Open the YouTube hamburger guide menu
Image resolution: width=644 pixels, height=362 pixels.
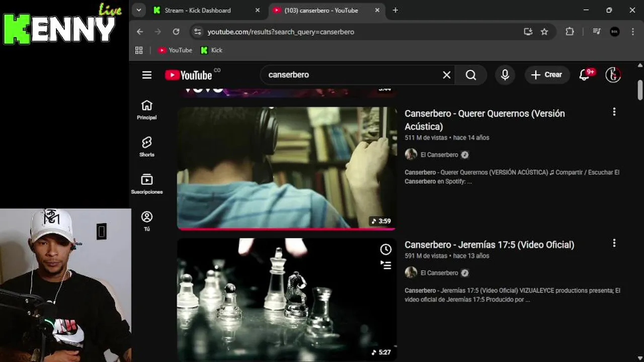pos(147,75)
